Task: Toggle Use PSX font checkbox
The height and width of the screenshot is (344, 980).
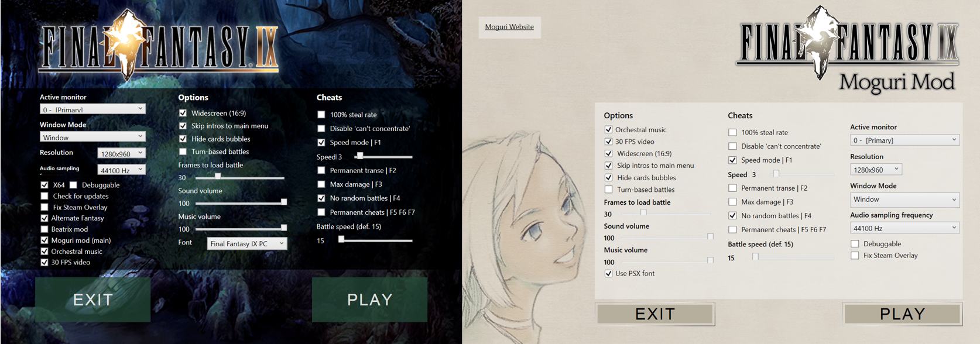Action: click(x=608, y=273)
